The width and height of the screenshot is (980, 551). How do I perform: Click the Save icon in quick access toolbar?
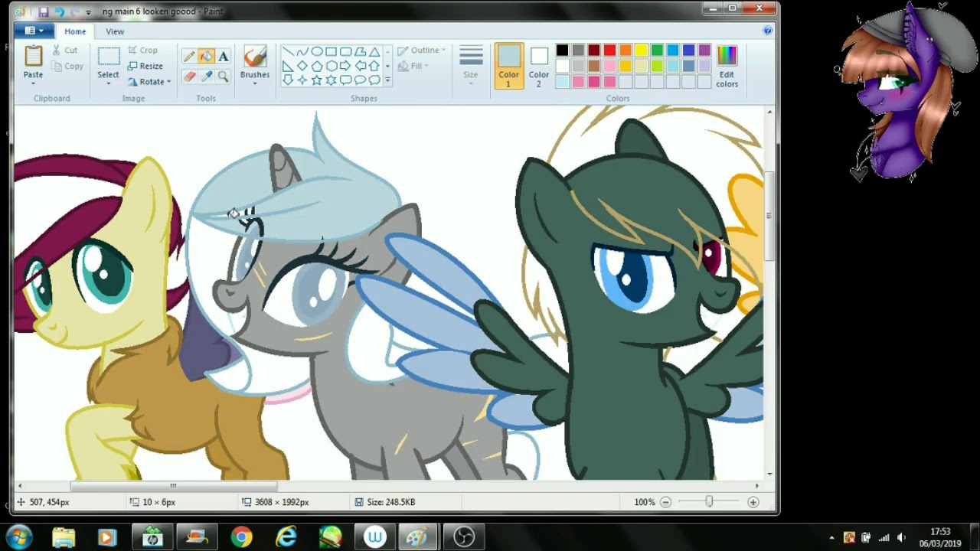[x=44, y=11]
